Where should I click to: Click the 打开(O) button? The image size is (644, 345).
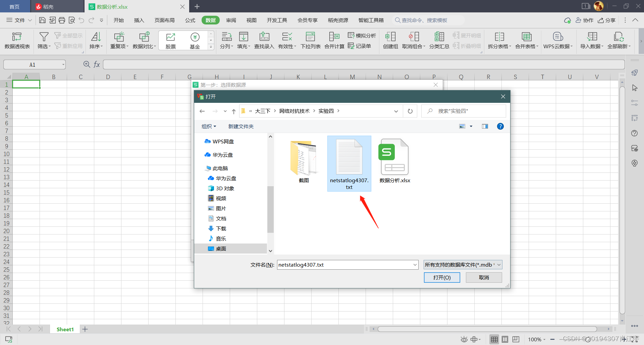442,277
